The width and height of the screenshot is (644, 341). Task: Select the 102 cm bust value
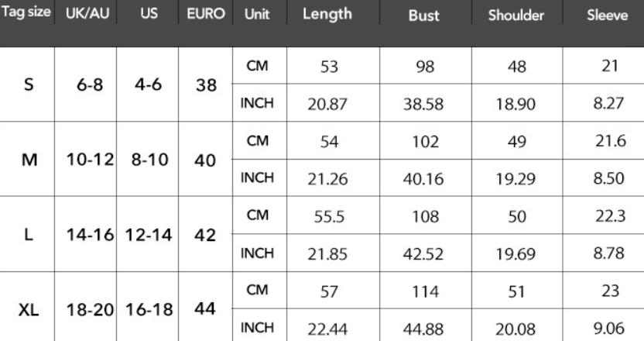click(x=423, y=142)
